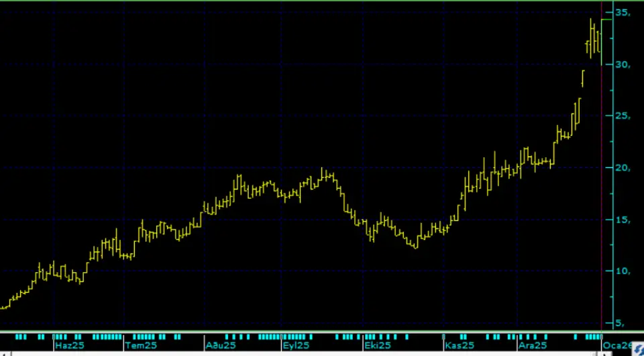Click the 10 price axis label

pyautogui.click(x=622, y=271)
